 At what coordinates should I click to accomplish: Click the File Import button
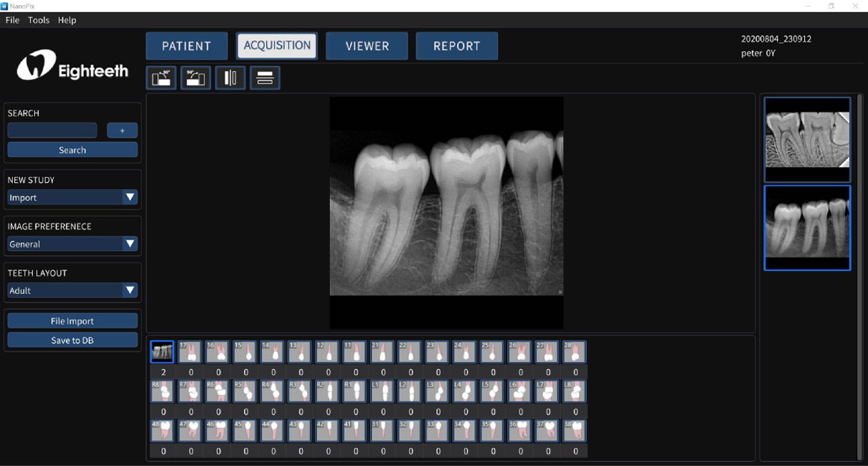72,320
